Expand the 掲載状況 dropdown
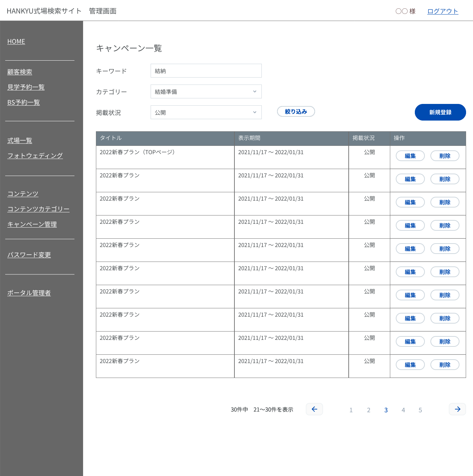This screenshot has height=476, width=473. pos(206,112)
